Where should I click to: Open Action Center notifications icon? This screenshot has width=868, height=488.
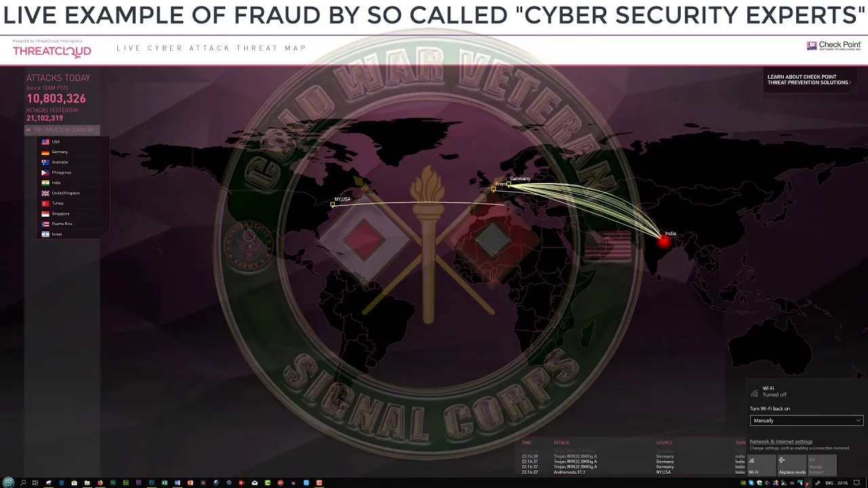(x=856, y=483)
